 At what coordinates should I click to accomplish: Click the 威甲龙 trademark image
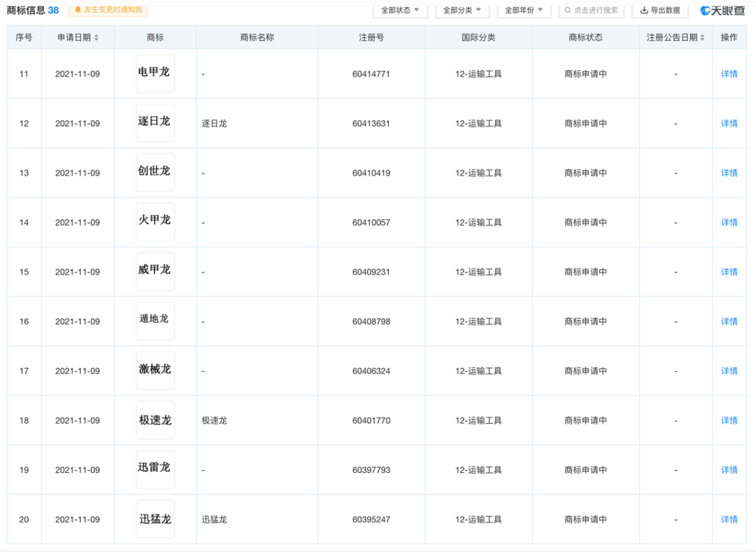pos(155,272)
